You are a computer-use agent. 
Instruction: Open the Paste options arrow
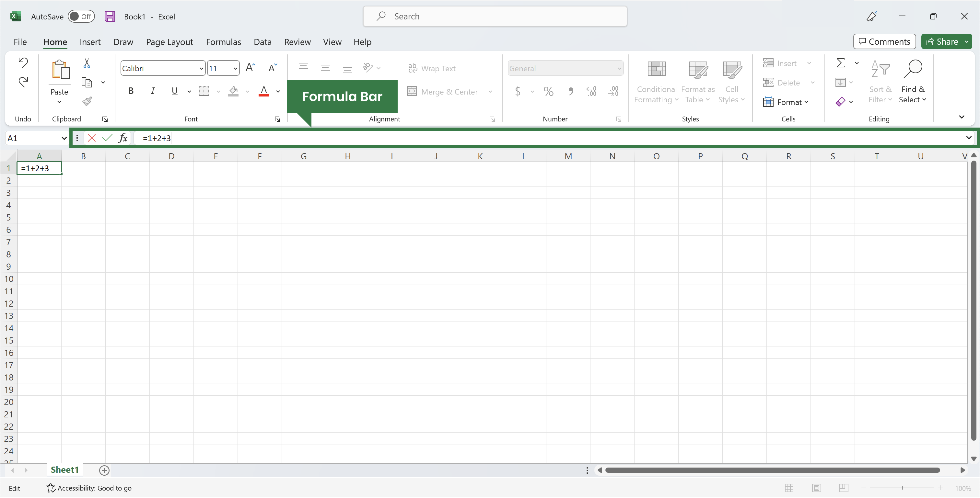click(x=59, y=102)
